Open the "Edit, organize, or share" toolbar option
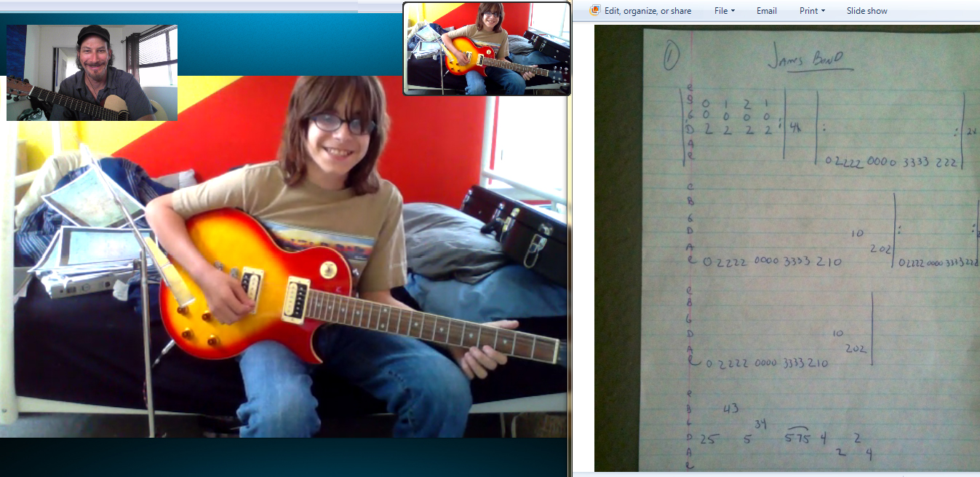Viewport: 980px width, 477px height. tap(640, 11)
